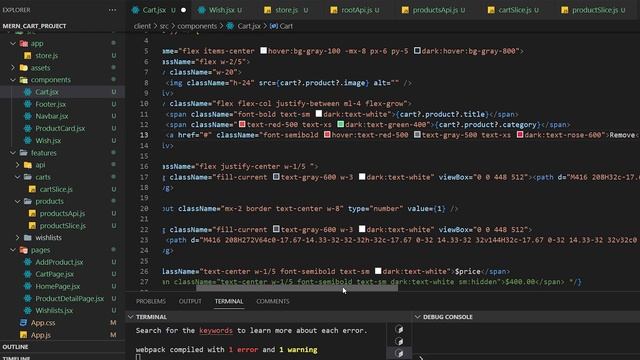Expand the wishlists folder

[18, 238]
